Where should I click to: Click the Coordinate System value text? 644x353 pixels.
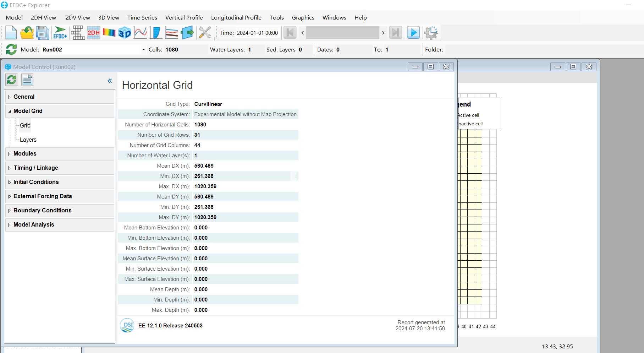click(245, 114)
